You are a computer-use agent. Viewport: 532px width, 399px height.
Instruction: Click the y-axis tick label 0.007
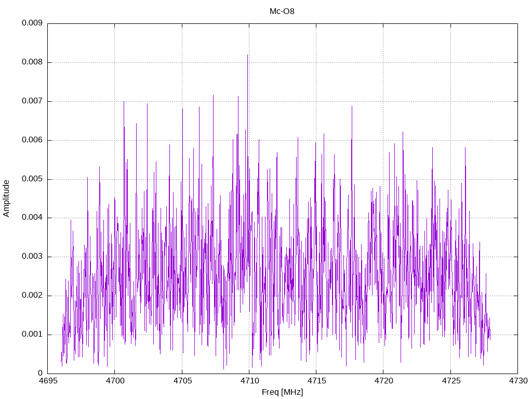click(32, 101)
